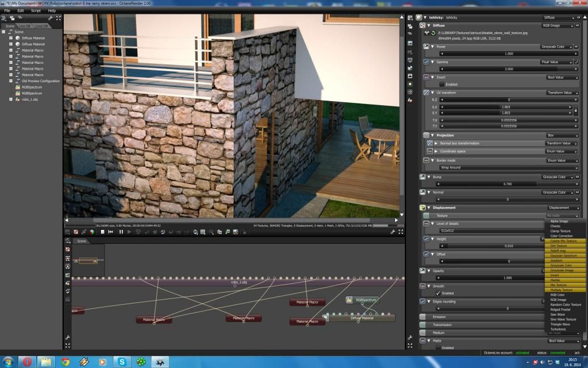Click the Bump amount slider
Image resolution: width=588 pixels, height=368 pixels.
coord(507,185)
